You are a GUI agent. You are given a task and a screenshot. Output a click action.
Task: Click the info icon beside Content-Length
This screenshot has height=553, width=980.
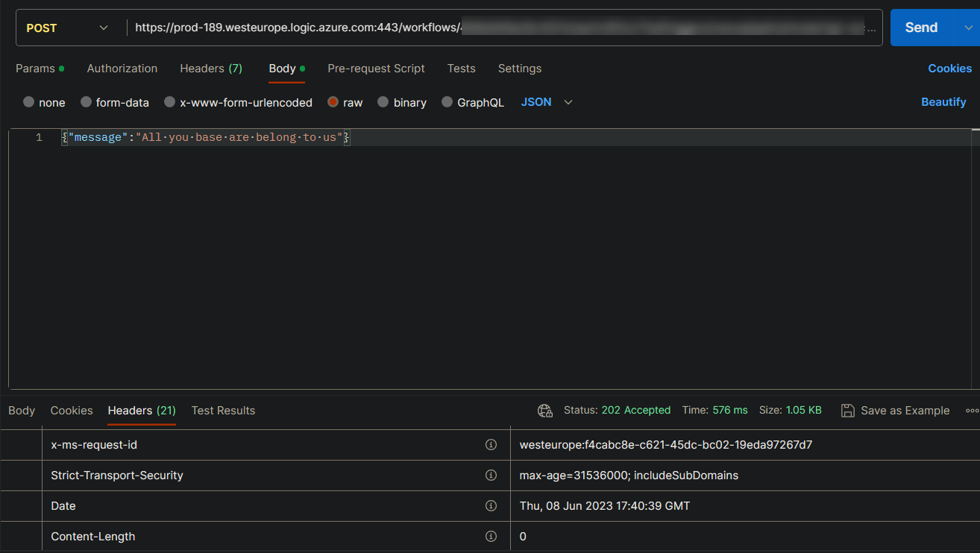point(491,536)
